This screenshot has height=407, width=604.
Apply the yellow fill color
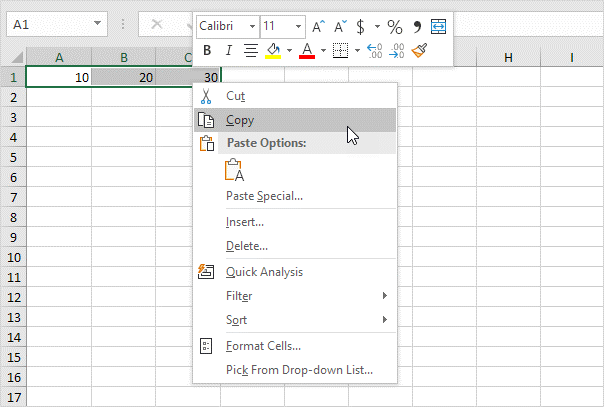tap(273, 50)
